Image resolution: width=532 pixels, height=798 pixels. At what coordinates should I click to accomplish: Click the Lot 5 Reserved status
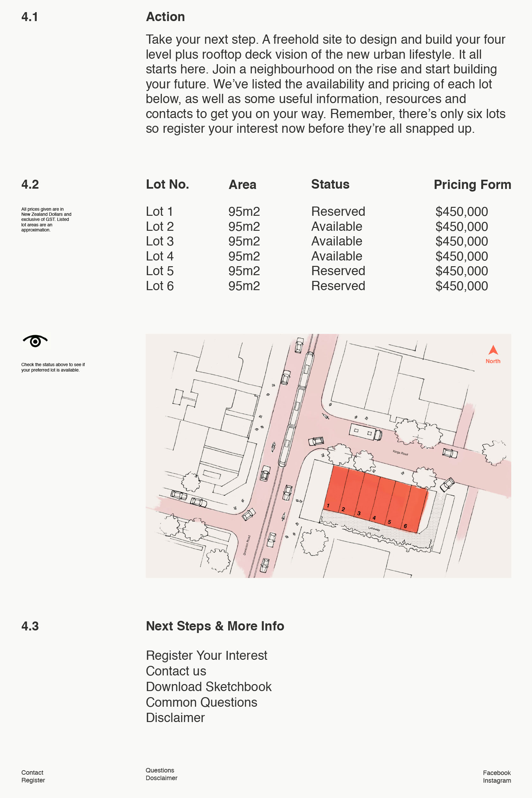tap(338, 271)
